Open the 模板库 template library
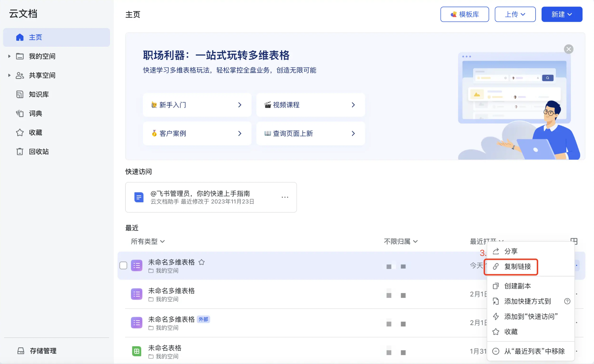 (465, 14)
